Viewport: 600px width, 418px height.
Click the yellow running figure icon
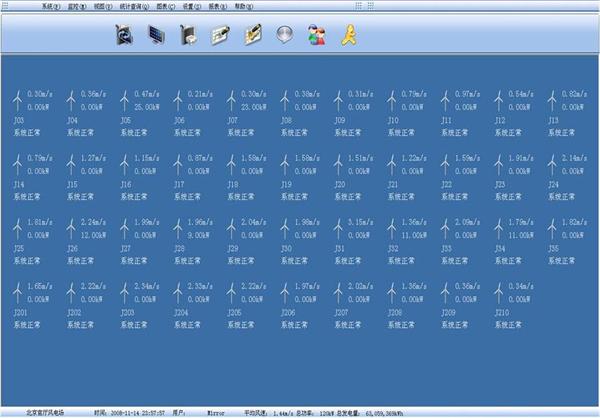347,35
